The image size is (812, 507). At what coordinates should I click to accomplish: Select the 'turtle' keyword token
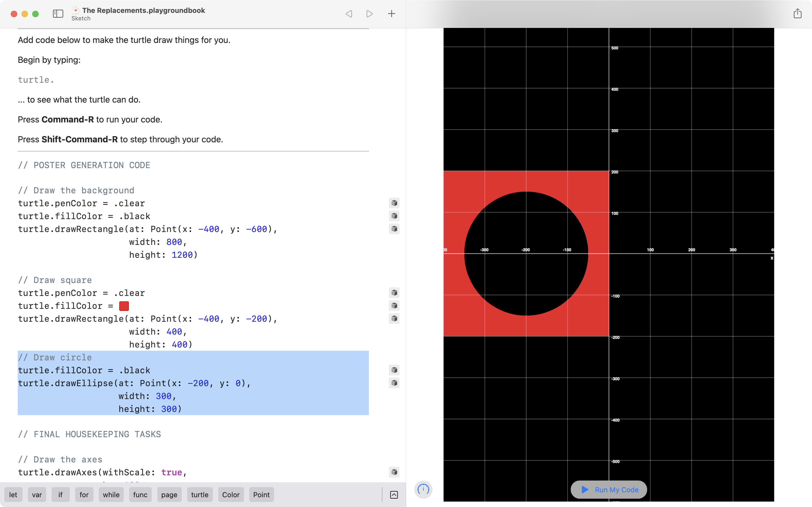(x=199, y=495)
